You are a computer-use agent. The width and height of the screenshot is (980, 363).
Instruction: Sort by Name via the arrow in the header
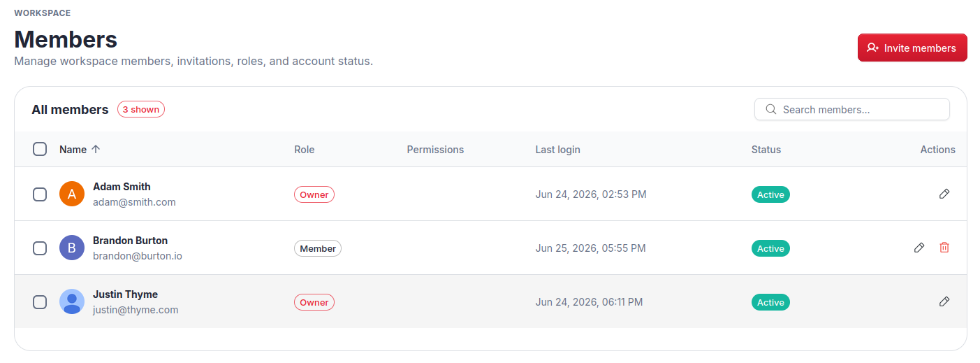coord(96,149)
